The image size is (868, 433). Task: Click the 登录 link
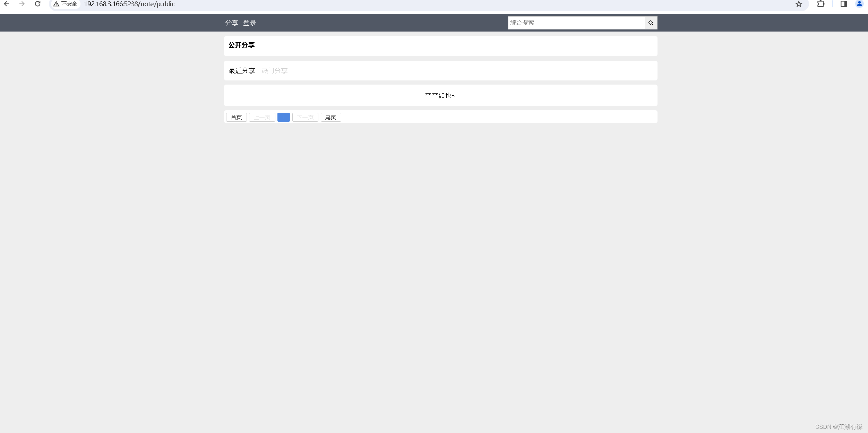point(249,23)
